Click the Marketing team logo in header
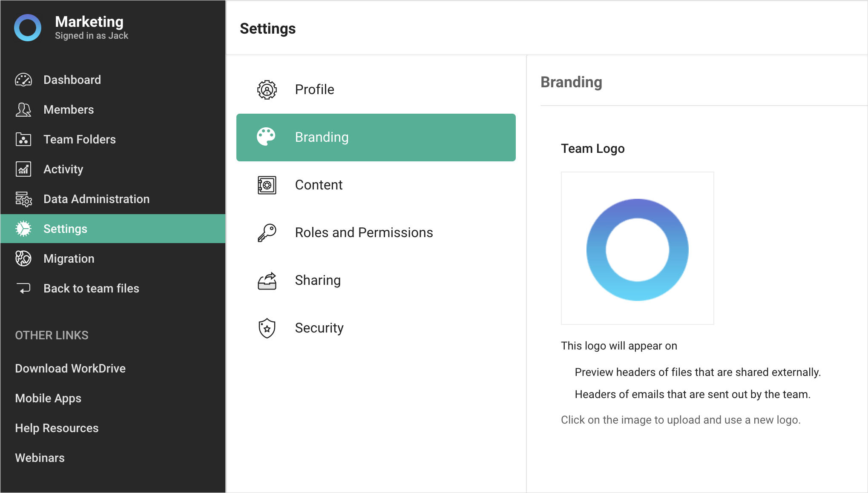Viewport: 868px width, 493px height. pyautogui.click(x=28, y=28)
